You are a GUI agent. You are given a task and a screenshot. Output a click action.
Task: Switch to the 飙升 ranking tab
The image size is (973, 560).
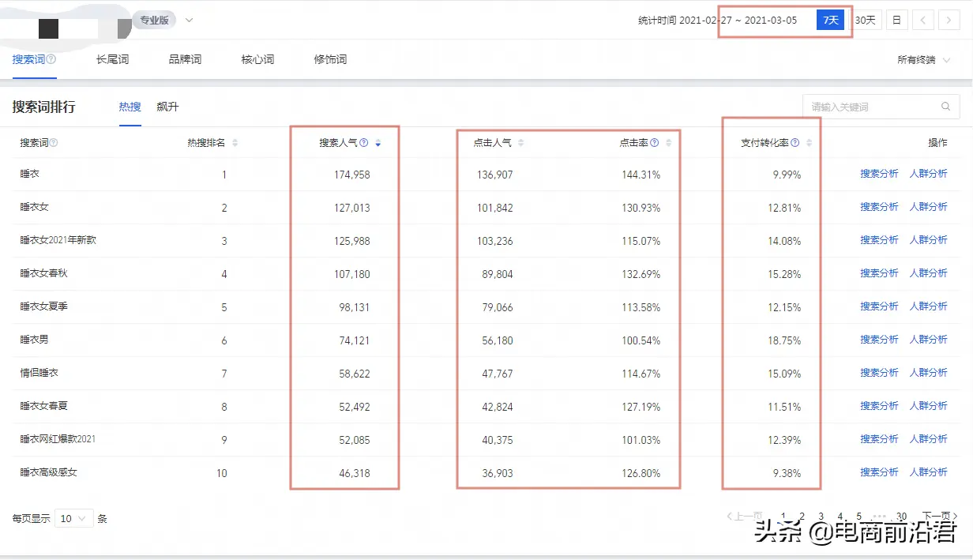coord(167,107)
